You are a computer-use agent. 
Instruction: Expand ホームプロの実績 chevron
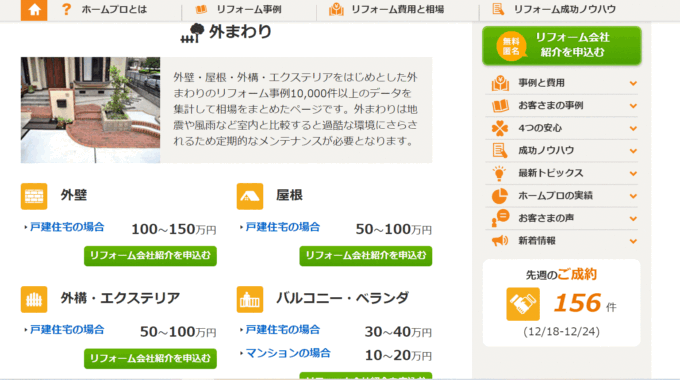[633, 196]
